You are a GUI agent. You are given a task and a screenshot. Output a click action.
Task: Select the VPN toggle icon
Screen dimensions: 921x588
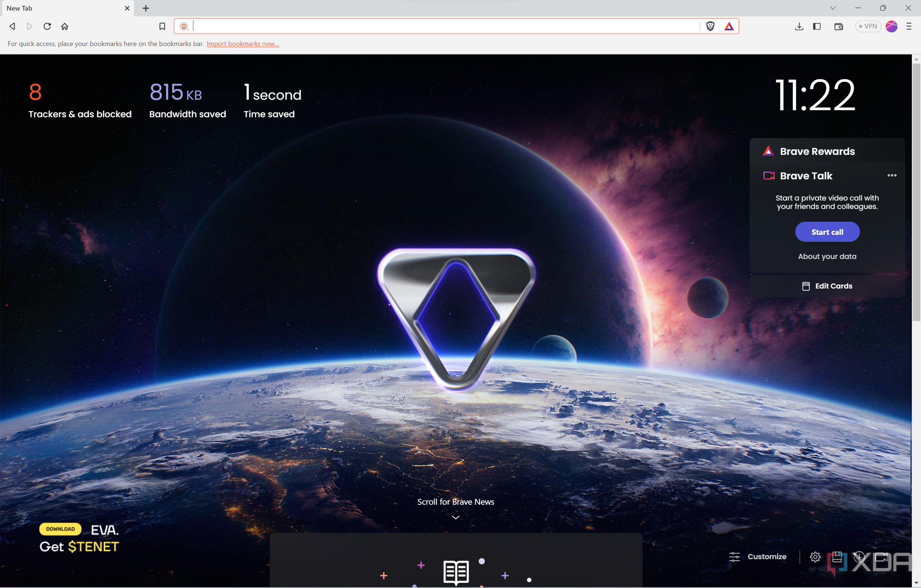point(869,26)
